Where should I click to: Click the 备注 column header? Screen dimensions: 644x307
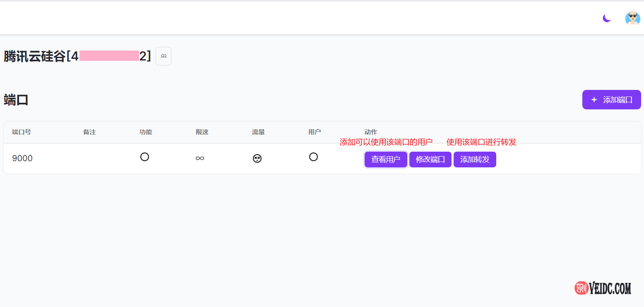89,132
